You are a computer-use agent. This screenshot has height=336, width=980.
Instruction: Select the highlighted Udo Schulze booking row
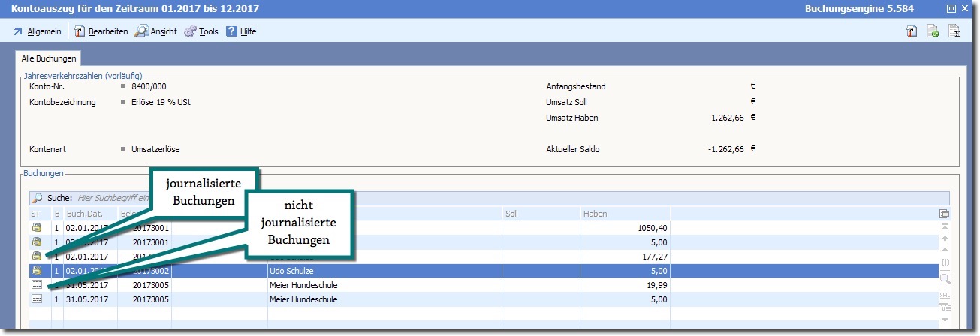point(375,271)
